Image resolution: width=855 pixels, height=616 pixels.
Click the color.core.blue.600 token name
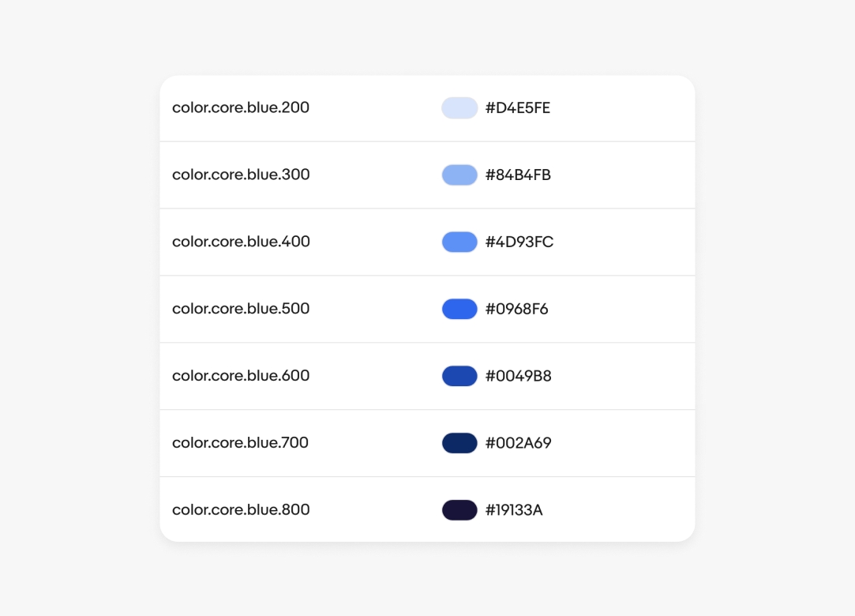[x=241, y=376]
